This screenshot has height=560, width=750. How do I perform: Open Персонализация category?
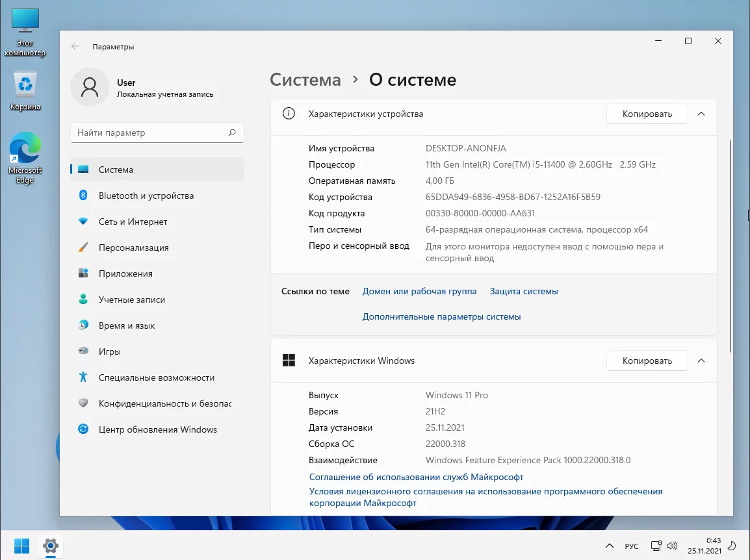157,248
